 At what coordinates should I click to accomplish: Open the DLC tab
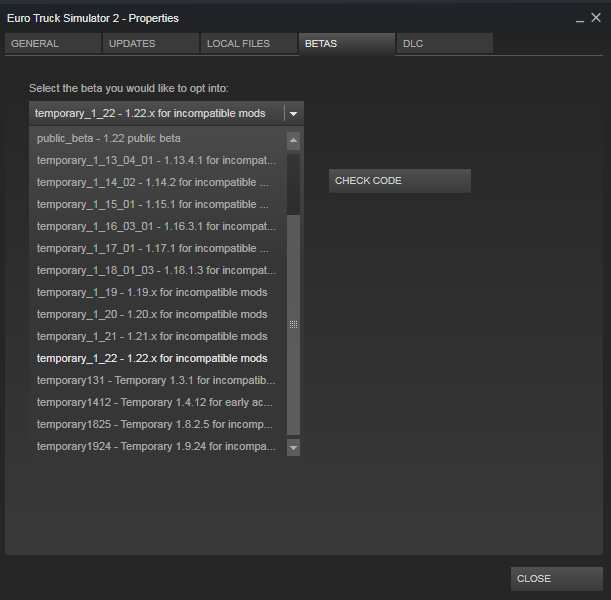click(445, 43)
